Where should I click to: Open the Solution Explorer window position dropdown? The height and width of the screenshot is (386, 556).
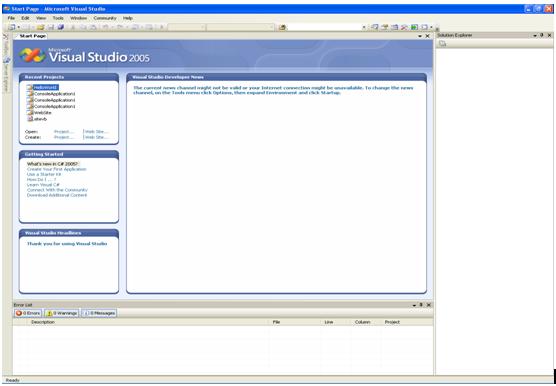click(x=535, y=36)
